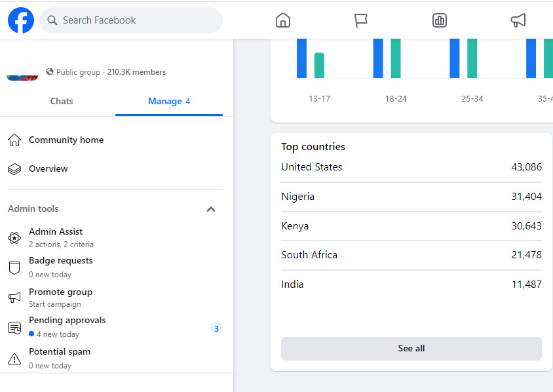Click the blue bar for ages 13-17
Image resolution: width=553 pixels, height=392 pixels.
(x=301, y=58)
